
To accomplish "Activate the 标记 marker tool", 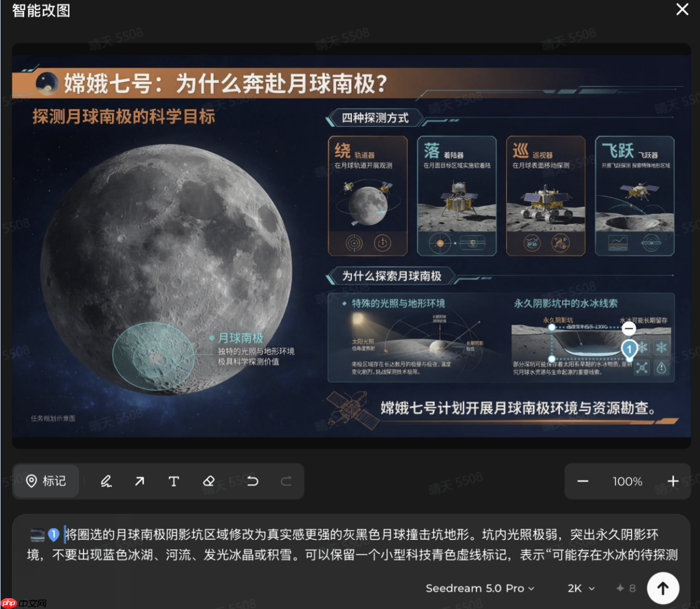I will 46,481.
